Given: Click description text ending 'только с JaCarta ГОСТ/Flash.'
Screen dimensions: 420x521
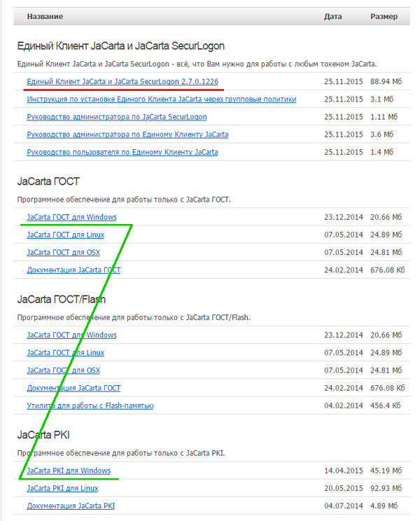Looking at the screenshot, I should click(x=134, y=317).
